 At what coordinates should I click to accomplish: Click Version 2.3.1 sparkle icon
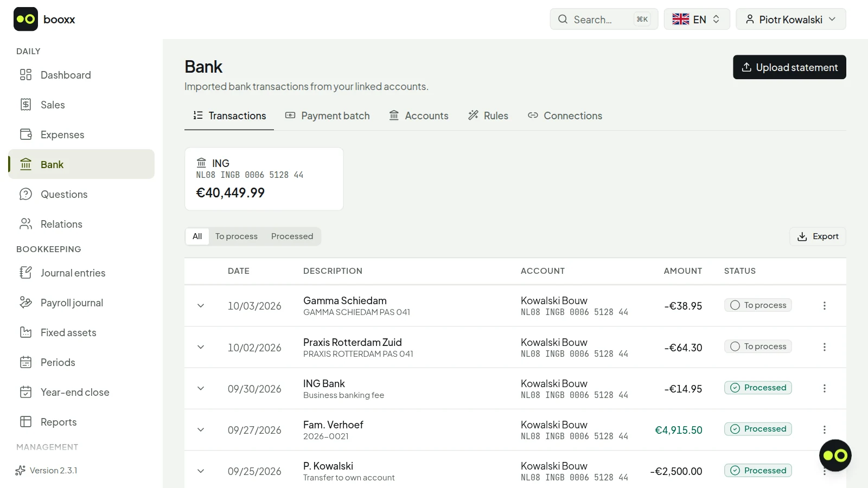coord(21,470)
